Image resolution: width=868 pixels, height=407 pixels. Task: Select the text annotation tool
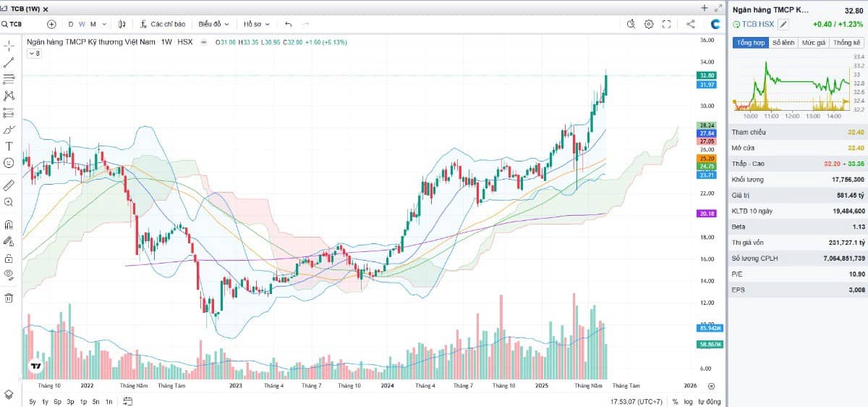[9, 146]
